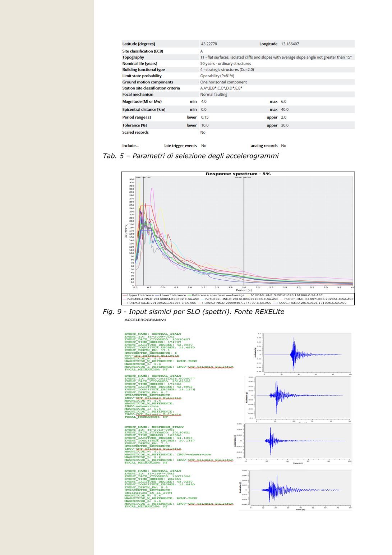Select the 'Site classification (EC8)' row label
The image size is (392, 555).
143,51
